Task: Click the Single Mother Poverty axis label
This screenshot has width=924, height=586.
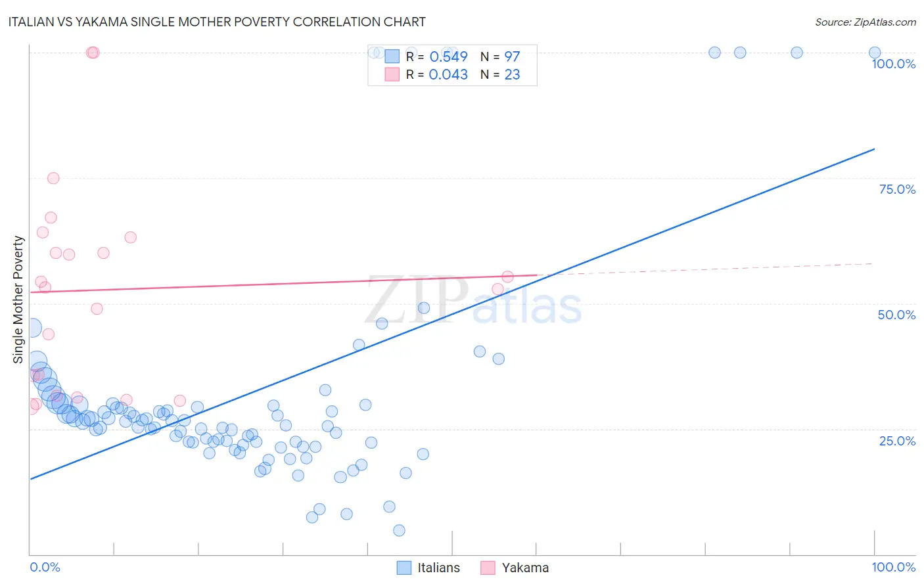Action: click(18, 300)
